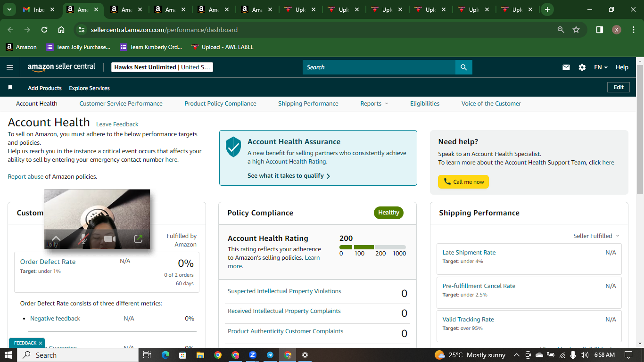Close the Gmail Inbox tab
Viewport: 644px width, 362px height.
[52, 9]
